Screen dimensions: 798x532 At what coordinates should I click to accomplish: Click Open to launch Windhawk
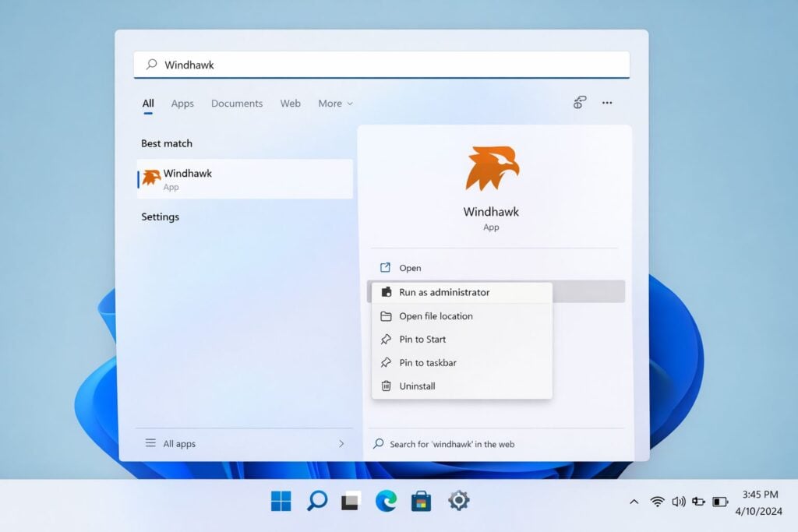coord(410,267)
